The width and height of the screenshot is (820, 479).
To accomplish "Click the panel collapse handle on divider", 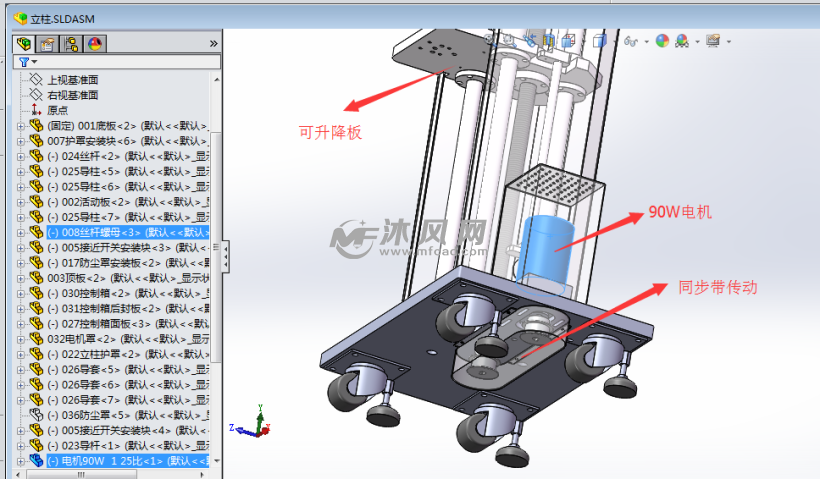I will point(225,256).
